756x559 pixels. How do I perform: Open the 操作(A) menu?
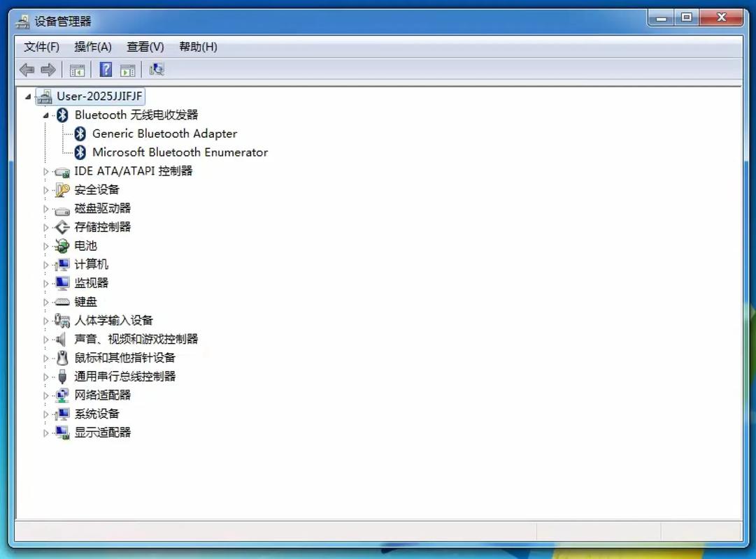(x=93, y=47)
